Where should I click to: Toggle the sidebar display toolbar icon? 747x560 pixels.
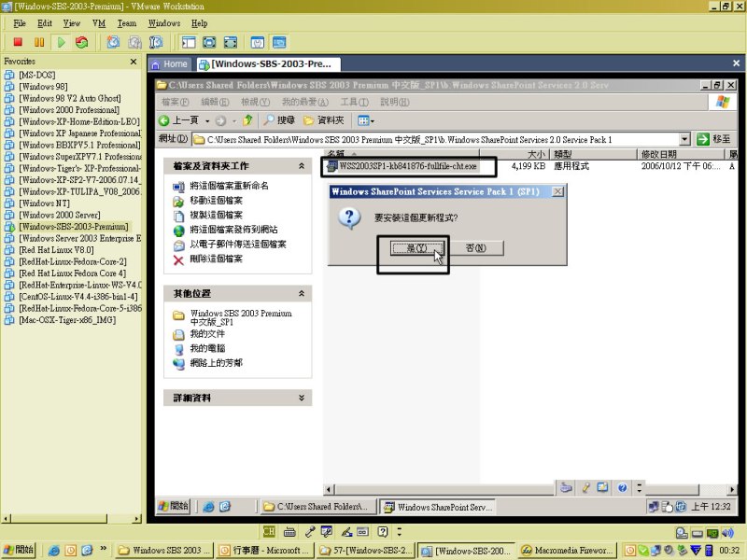pos(189,42)
